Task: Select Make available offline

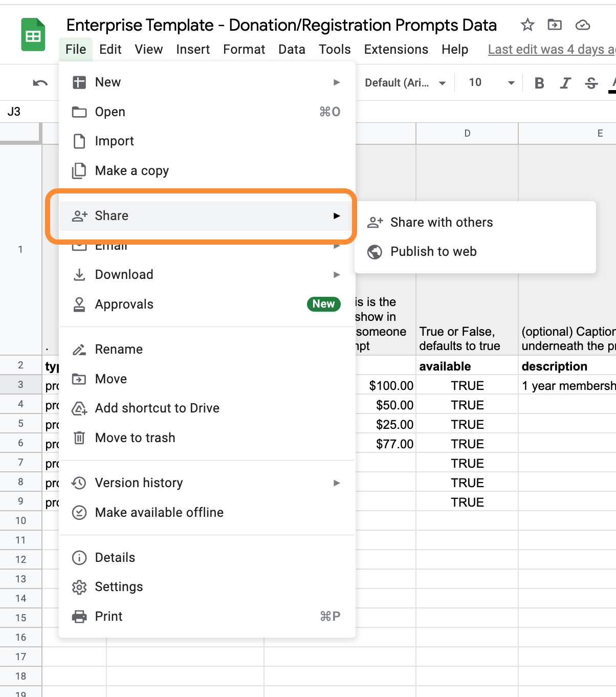Action: (x=207, y=513)
